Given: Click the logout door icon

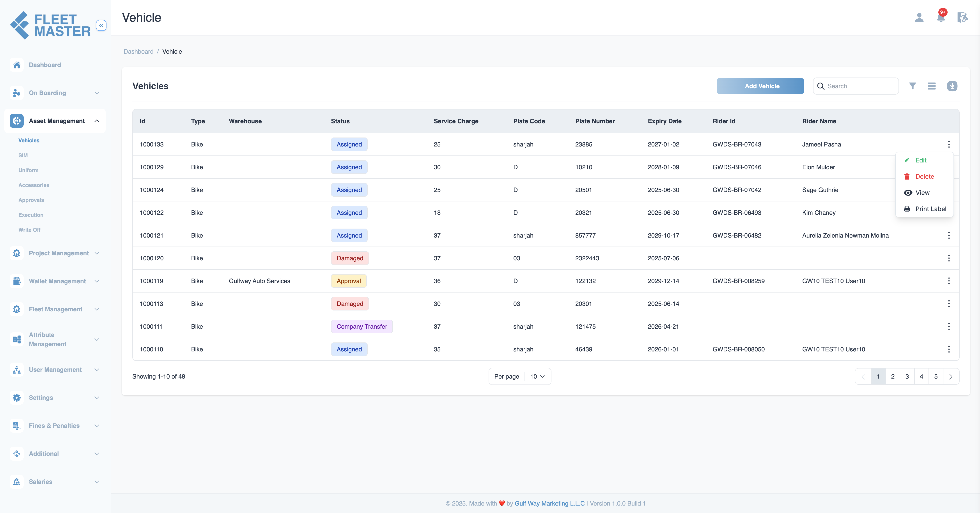Looking at the screenshot, I should click(962, 18).
